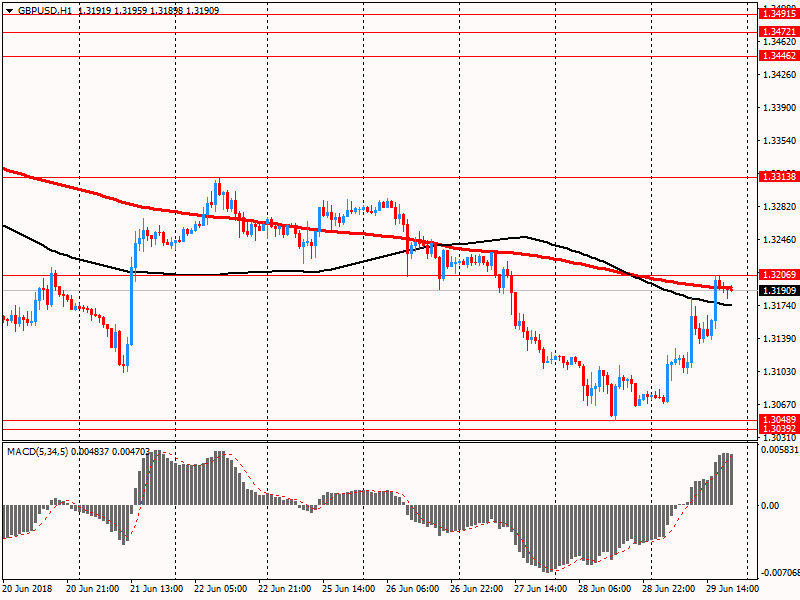Click the 20 Jun 2018 date label
Screen dimensions: 800x600
[27, 588]
